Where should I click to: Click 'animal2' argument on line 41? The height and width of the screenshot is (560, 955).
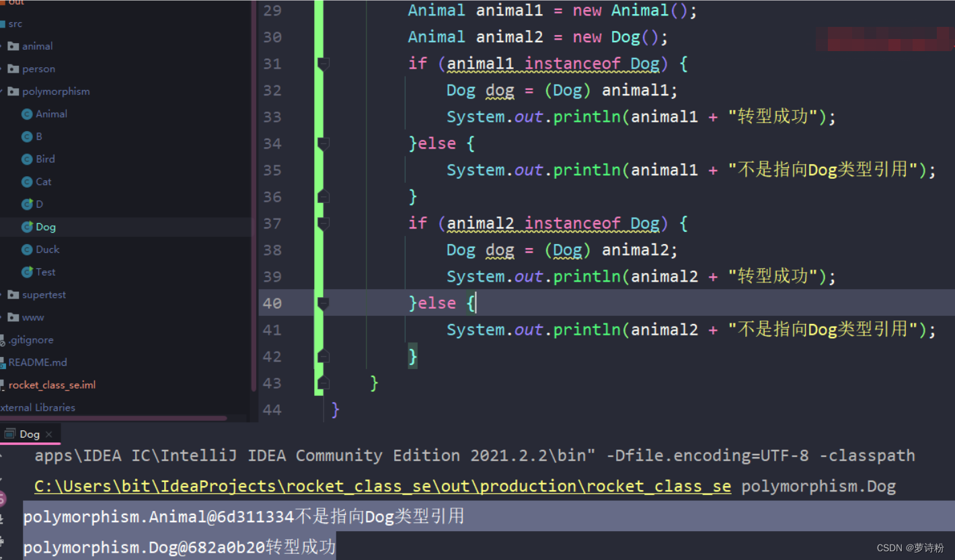click(x=664, y=329)
